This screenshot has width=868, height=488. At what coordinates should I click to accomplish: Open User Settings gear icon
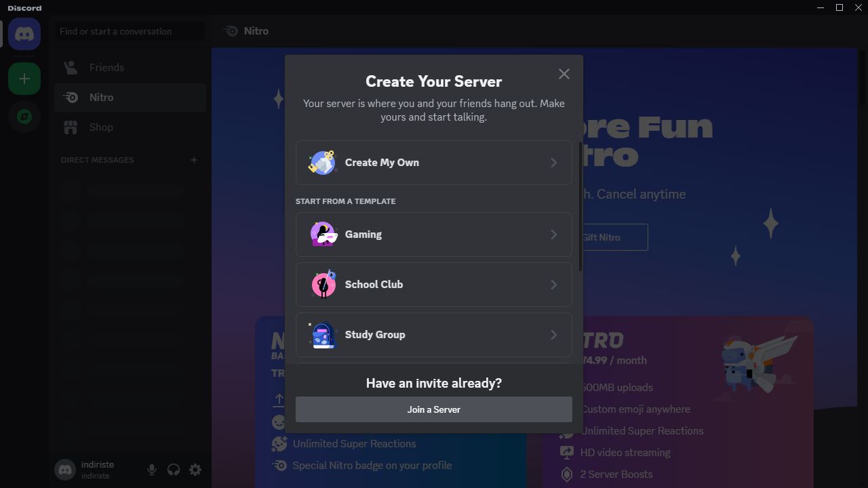pyautogui.click(x=195, y=470)
